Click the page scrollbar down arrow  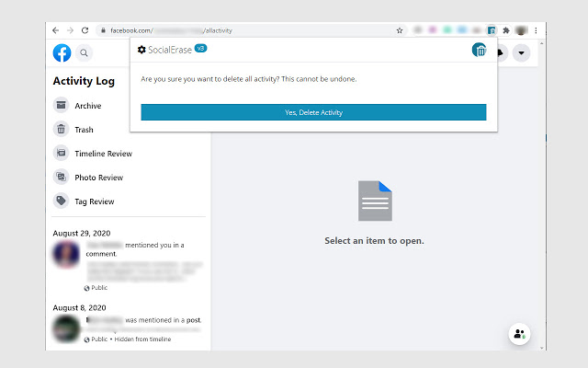coord(541,348)
